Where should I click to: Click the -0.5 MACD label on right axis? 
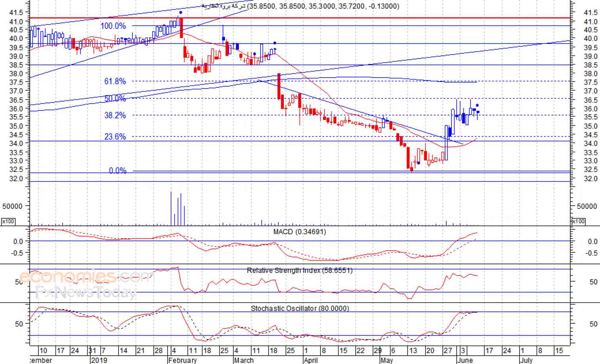click(x=592, y=253)
